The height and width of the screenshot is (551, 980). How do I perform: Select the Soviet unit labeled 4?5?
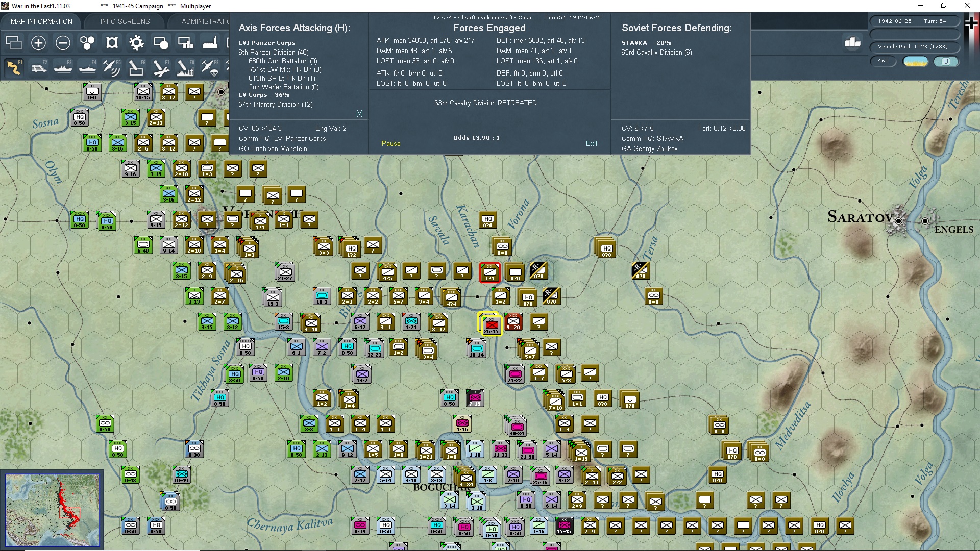[388, 272]
